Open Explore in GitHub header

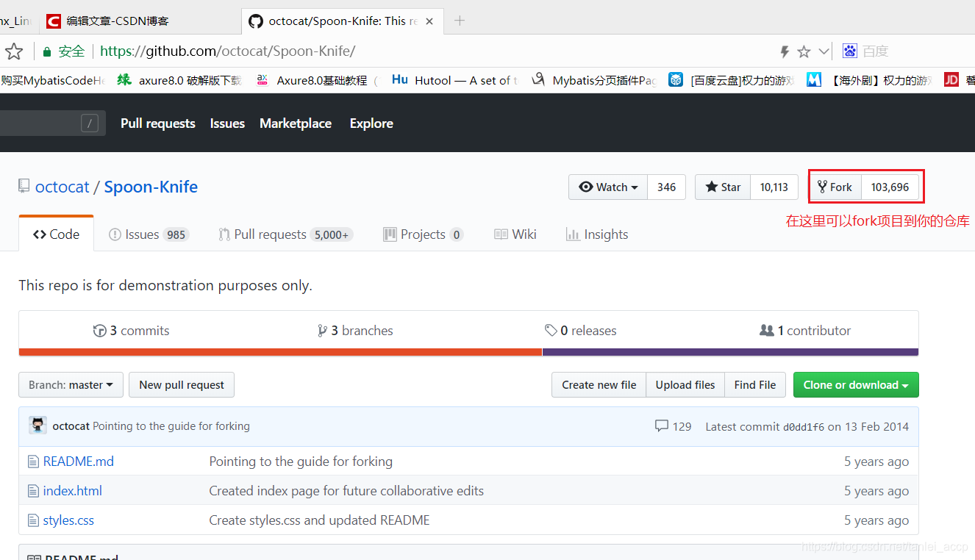371,123
